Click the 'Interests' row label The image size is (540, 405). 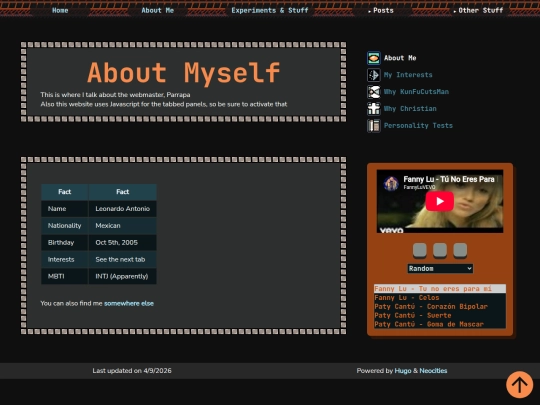pos(64,259)
